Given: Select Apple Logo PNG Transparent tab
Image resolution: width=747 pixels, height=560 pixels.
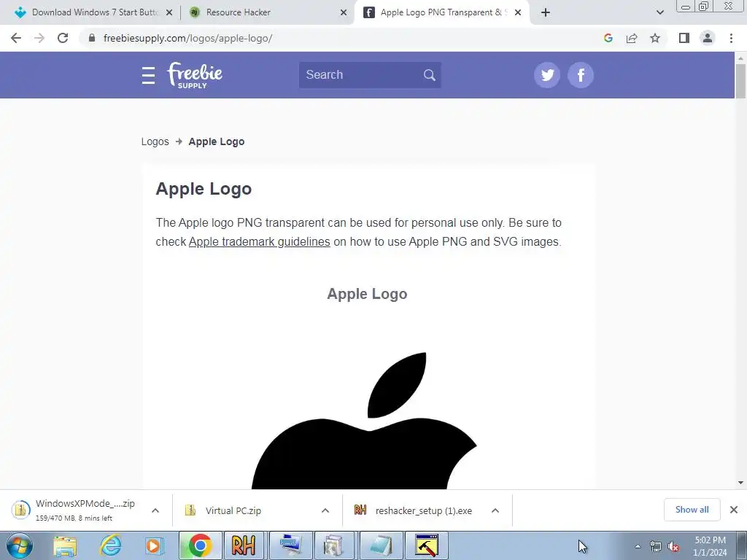Looking at the screenshot, I should click(x=441, y=12).
